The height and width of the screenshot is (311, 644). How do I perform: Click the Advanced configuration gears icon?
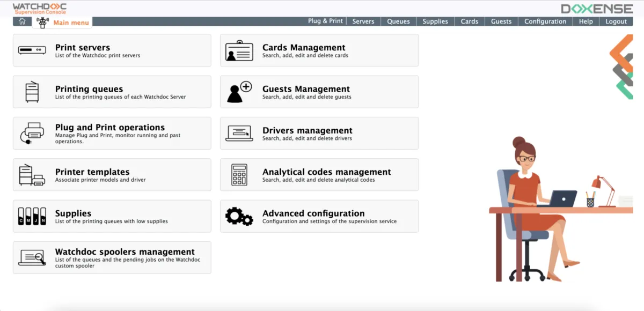[239, 216]
